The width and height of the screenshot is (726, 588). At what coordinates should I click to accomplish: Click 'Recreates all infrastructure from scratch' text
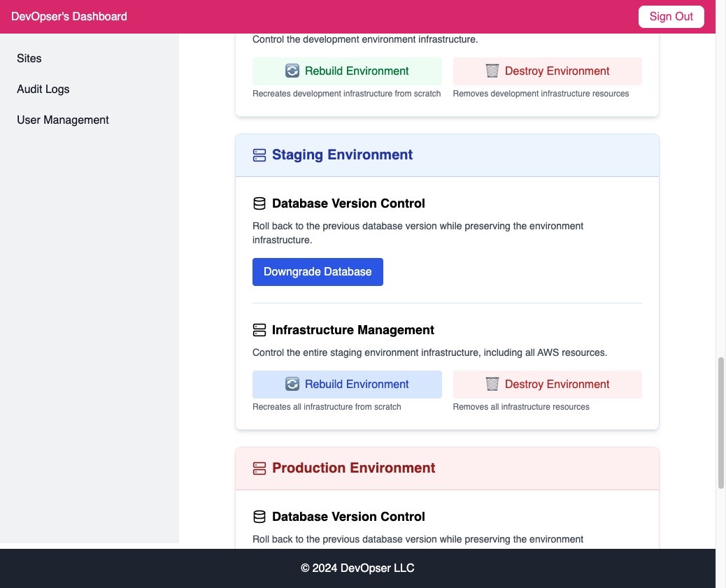pyautogui.click(x=327, y=407)
